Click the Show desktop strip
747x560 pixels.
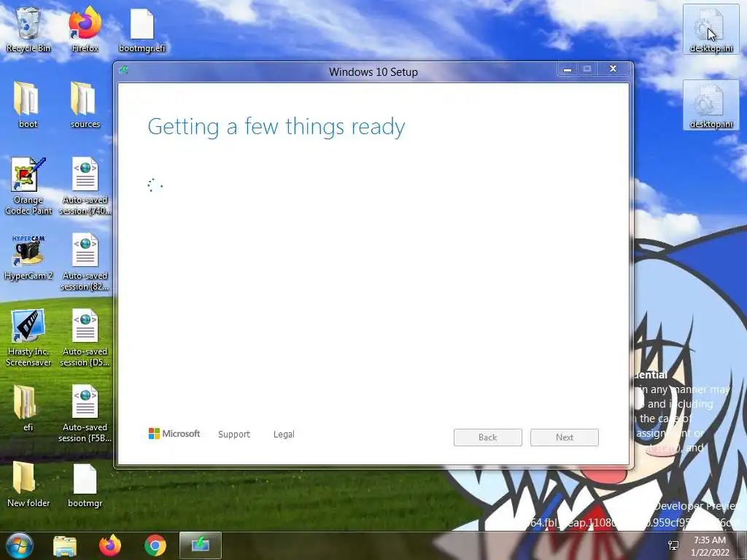tap(742, 546)
